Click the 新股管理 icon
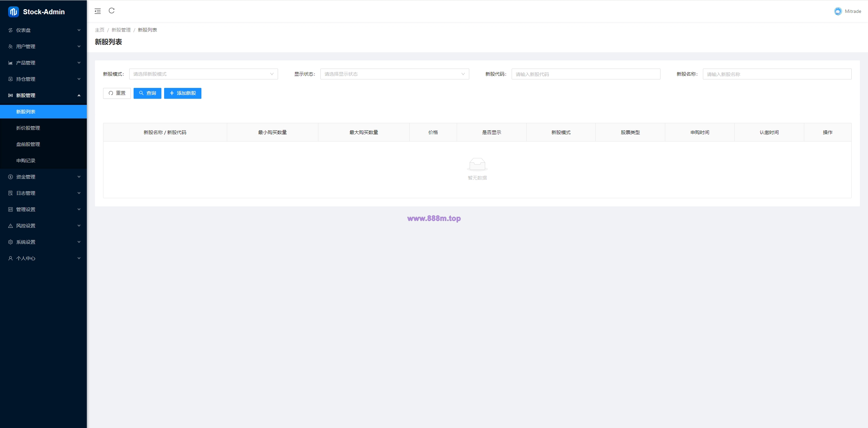 coord(11,95)
